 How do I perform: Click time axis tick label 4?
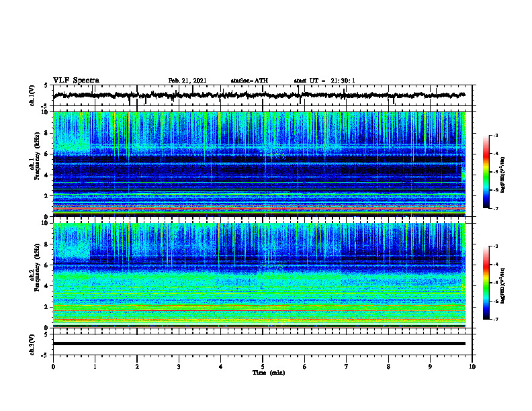click(221, 367)
